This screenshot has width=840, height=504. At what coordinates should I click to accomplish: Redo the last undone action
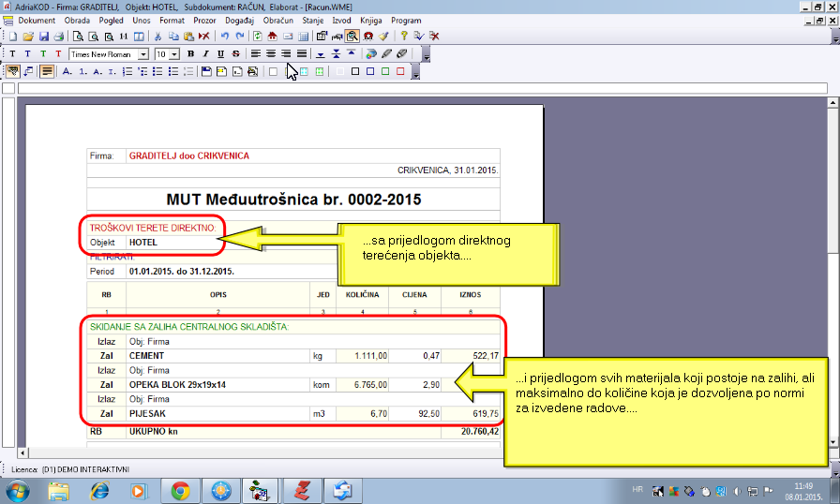[240, 37]
